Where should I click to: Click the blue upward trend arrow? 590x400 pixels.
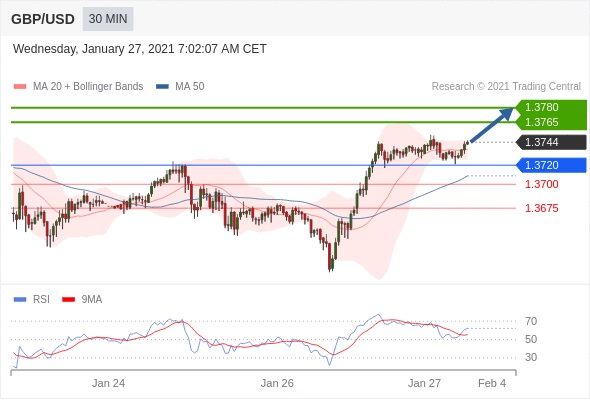(x=492, y=125)
